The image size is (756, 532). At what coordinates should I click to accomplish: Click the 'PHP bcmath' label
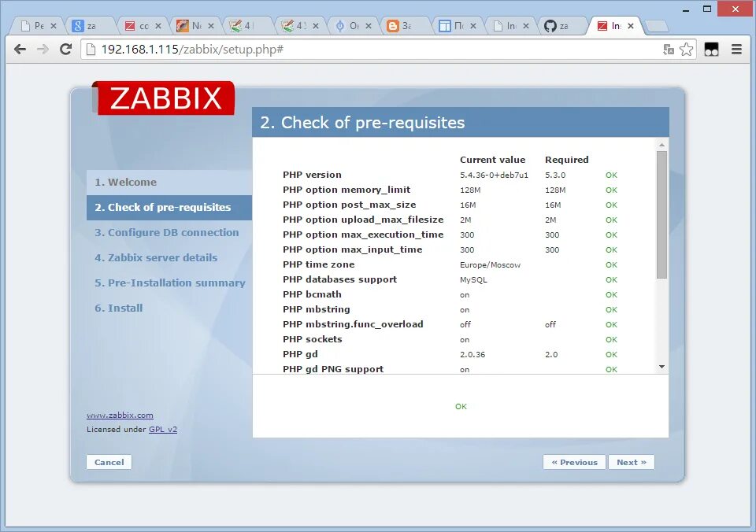(312, 294)
